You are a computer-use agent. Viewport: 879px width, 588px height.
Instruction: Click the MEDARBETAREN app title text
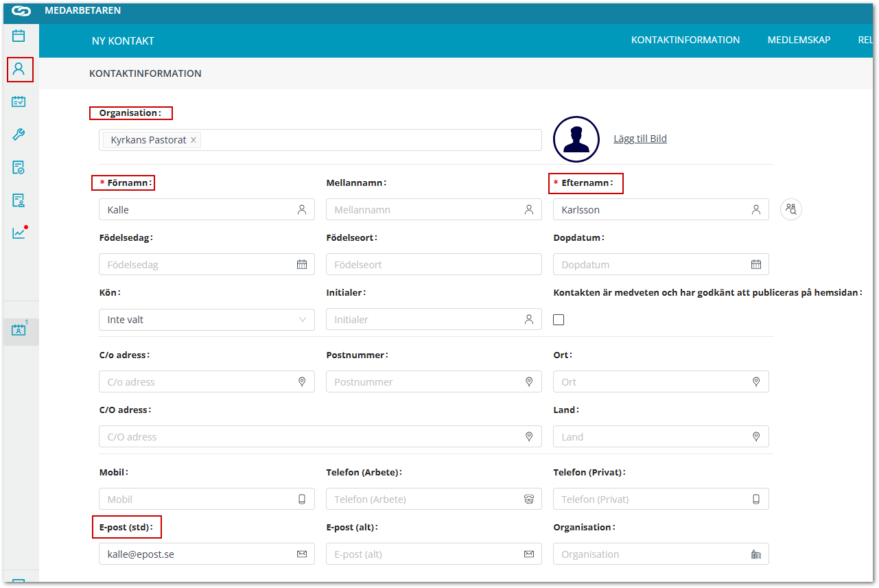pos(82,11)
